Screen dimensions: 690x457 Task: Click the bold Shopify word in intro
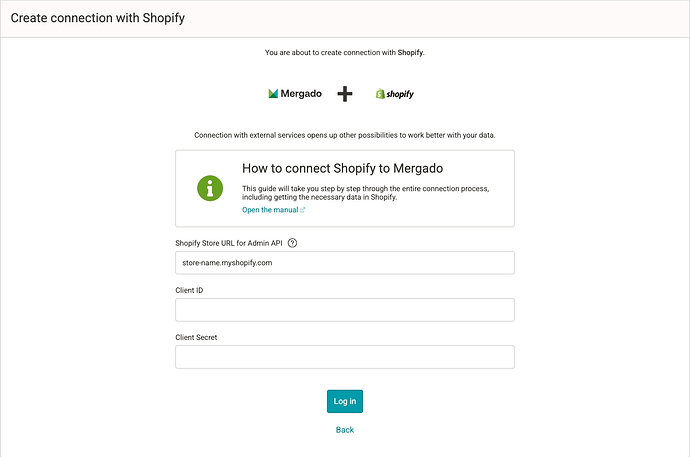[410, 52]
